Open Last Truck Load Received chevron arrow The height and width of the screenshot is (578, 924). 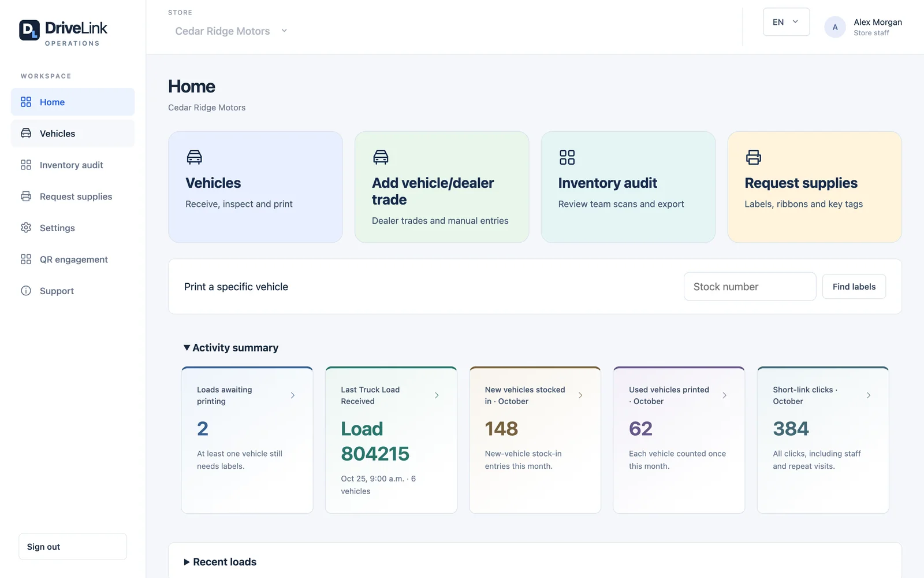(437, 395)
